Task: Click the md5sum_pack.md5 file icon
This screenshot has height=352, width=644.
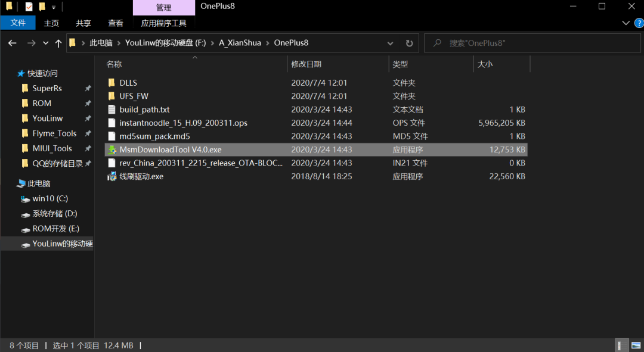Action: (112, 136)
